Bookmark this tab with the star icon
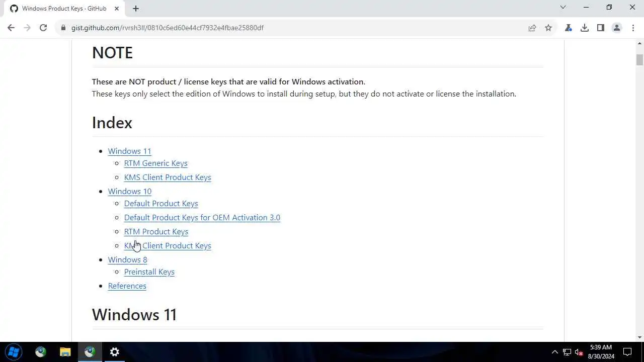This screenshot has height=362, width=644. coord(548,28)
